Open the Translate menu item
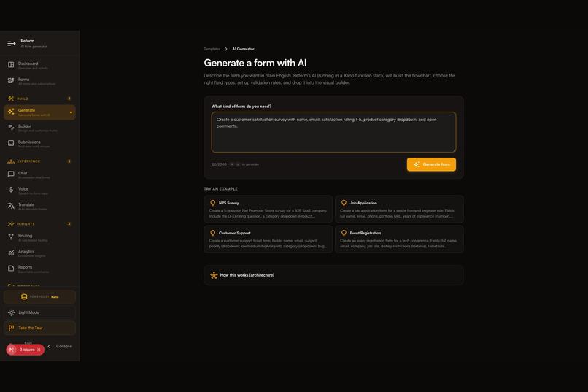This screenshot has height=392, width=588. tap(39, 207)
